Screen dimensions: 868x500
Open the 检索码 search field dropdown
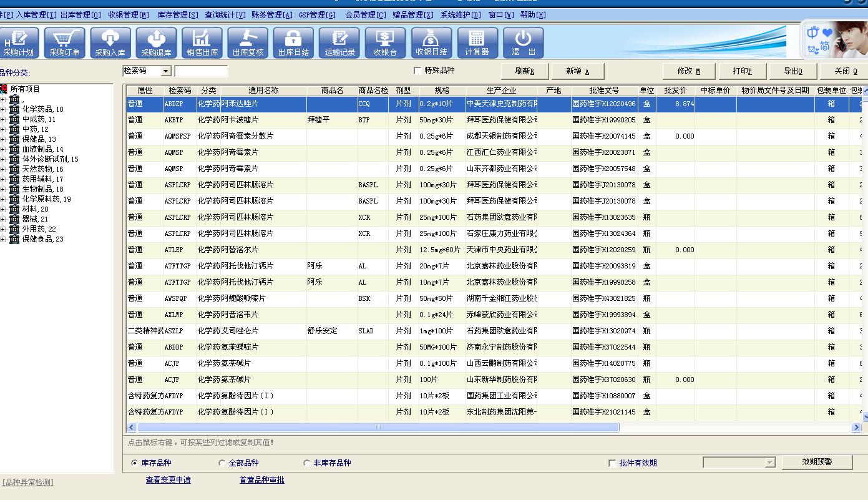(x=166, y=71)
